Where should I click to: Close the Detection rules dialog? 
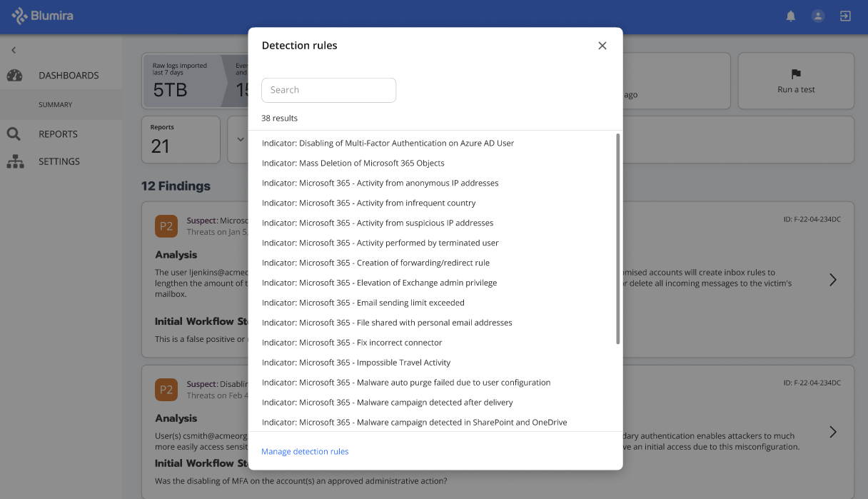[602, 46]
